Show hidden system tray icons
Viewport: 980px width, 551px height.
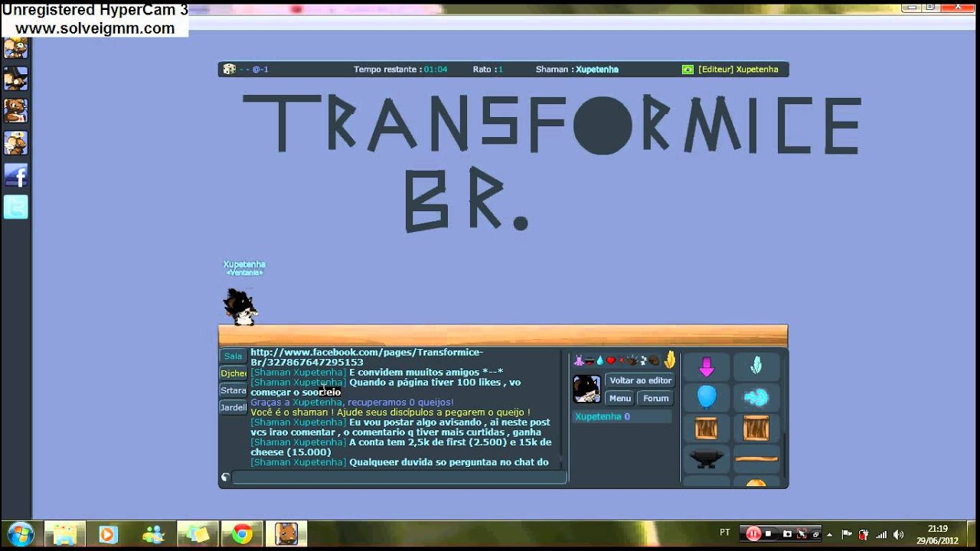tap(829, 534)
